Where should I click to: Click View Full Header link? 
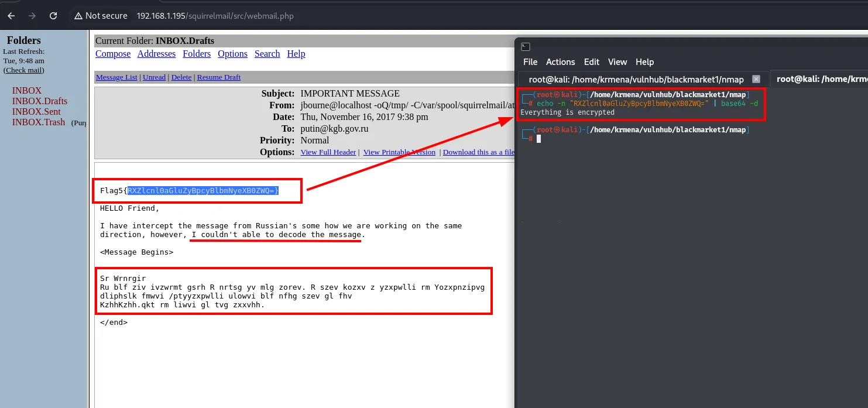pyautogui.click(x=328, y=152)
